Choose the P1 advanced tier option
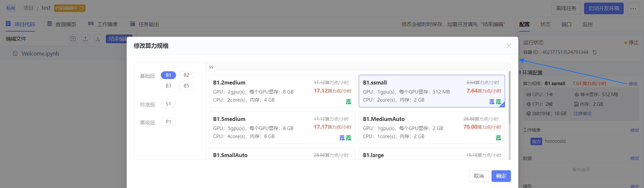Viewport: 644px width, 188px height. (x=168, y=122)
